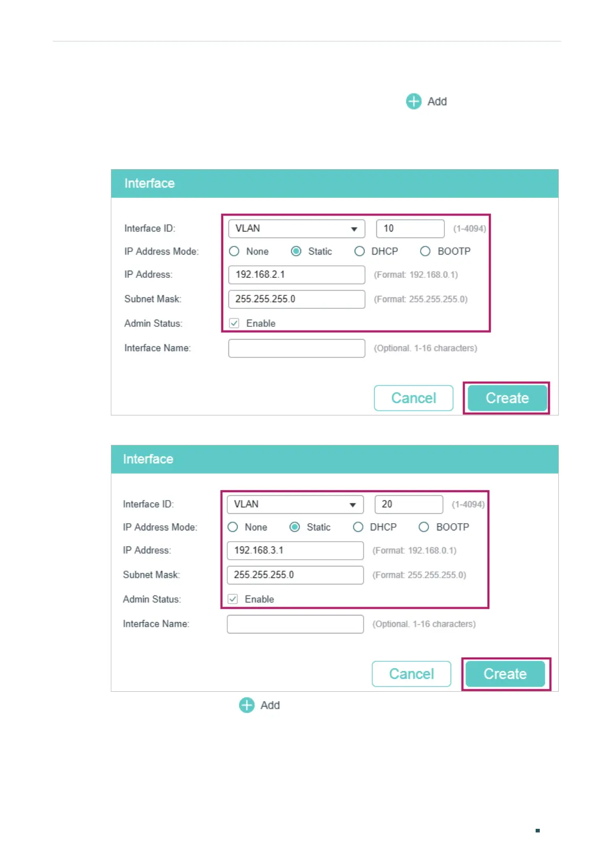Cancel the VLAN 20 interface form
Screen dimensions: 614x868
411,674
